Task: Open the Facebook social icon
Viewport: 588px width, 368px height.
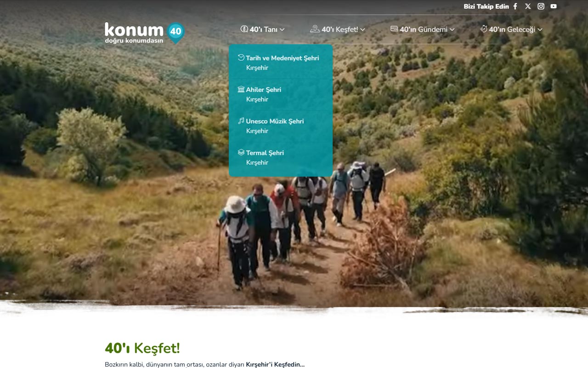Action: pyautogui.click(x=515, y=6)
